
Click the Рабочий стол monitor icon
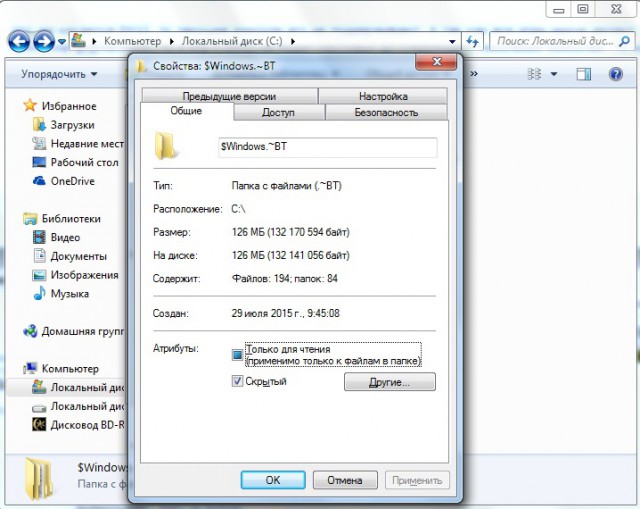[x=39, y=162]
